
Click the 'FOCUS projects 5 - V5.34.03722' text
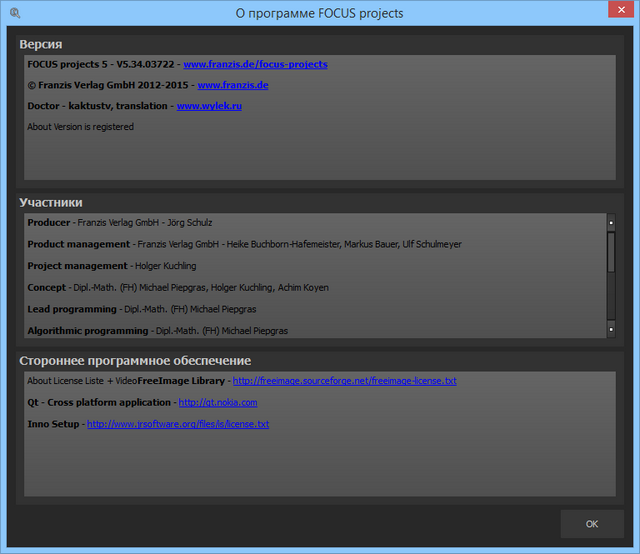tap(101, 64)
